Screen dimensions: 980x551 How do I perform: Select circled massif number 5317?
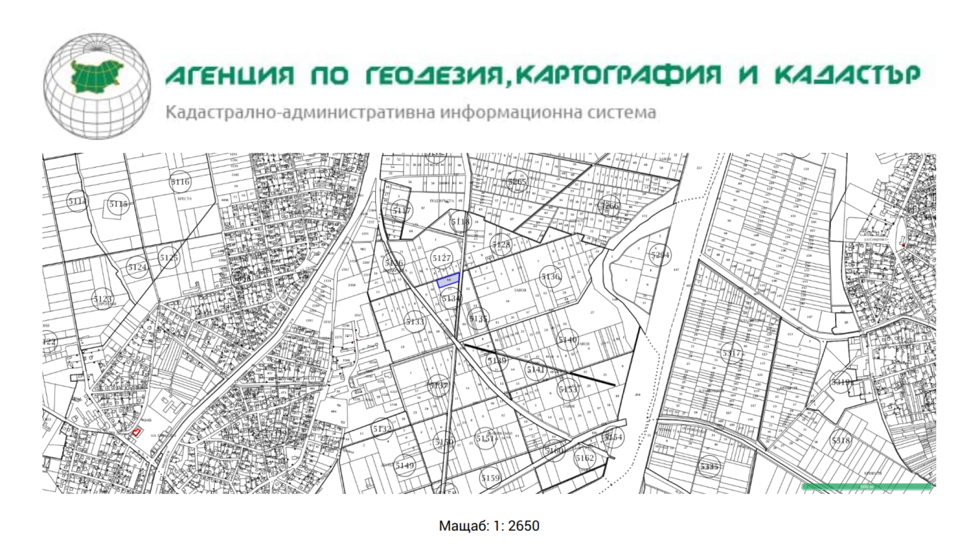tap(731, 353)
